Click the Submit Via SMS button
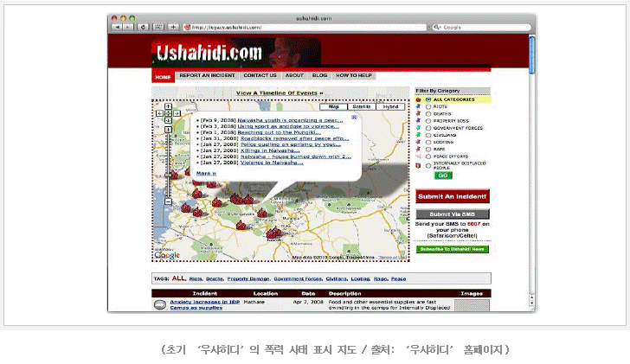Image resolution: width=630 pixels, height=364 pixels. tap(453, 214)
